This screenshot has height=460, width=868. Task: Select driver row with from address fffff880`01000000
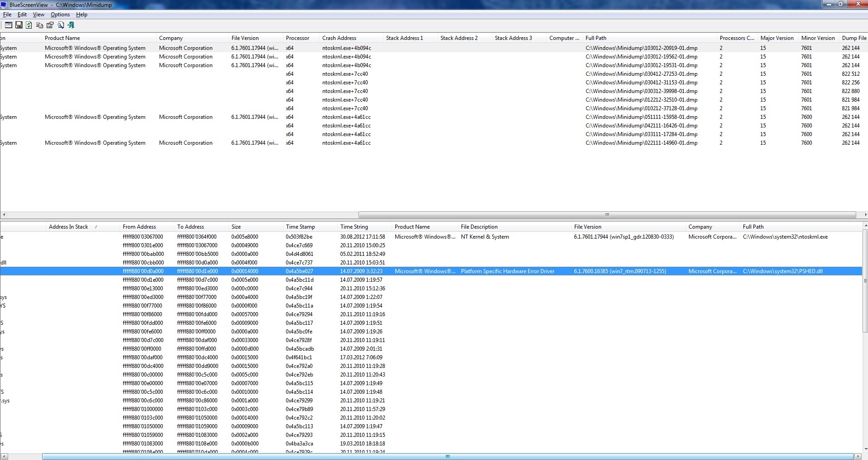(x=431, y=409)
